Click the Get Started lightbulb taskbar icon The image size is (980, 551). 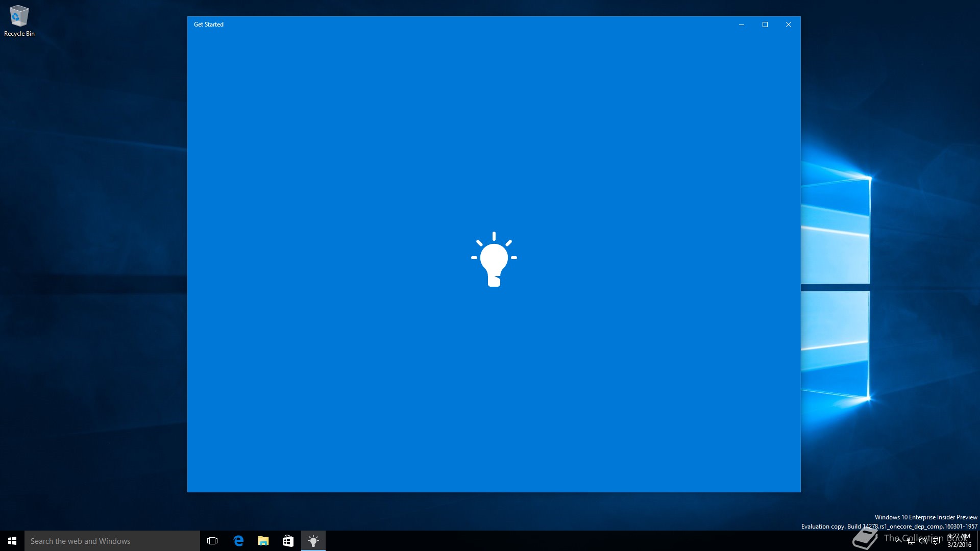point(313,541)
